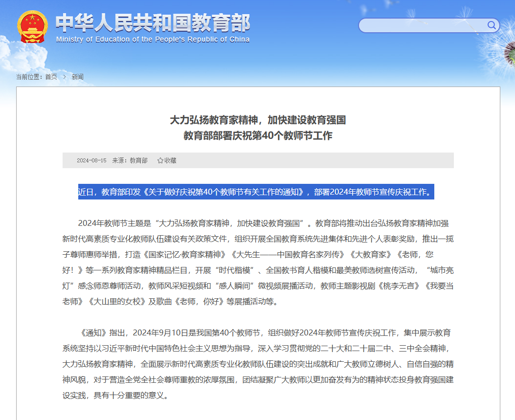
Task: Click the highlighted paragraph starting 近日，教育部印发
Action: tap(256, 192)
